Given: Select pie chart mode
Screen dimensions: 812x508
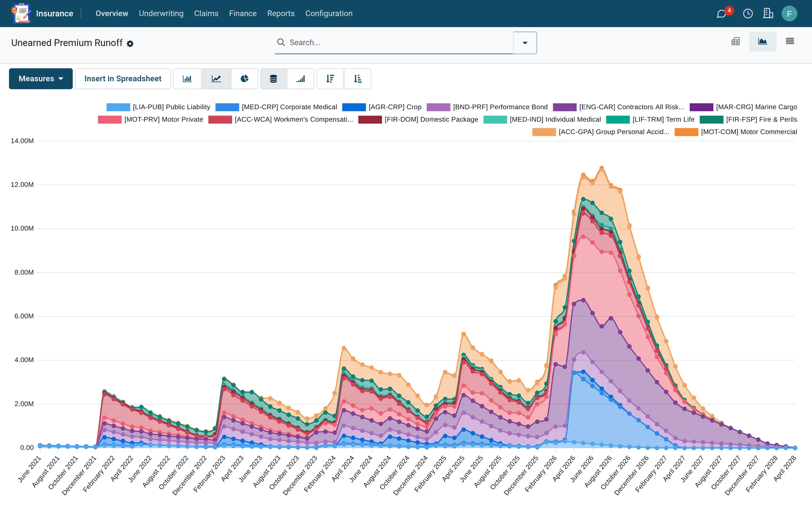Looking at the screenshot, I should click(244, 79).
